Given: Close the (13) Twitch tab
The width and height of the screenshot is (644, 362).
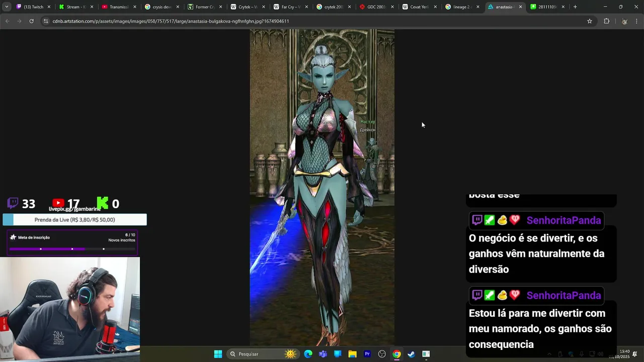Looking at the screenshot, I should tap(49, 7).
